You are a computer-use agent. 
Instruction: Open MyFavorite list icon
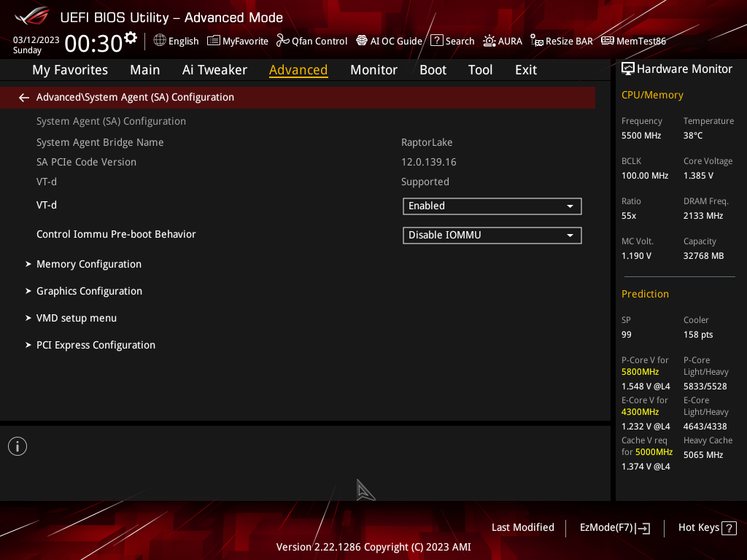pos(214,41)
